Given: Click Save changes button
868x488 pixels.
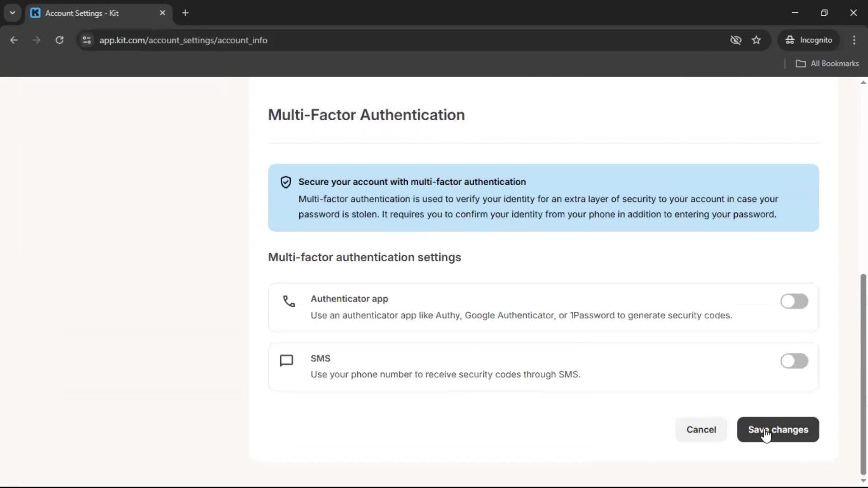Looking at the screenshot, I should (778, 430).
